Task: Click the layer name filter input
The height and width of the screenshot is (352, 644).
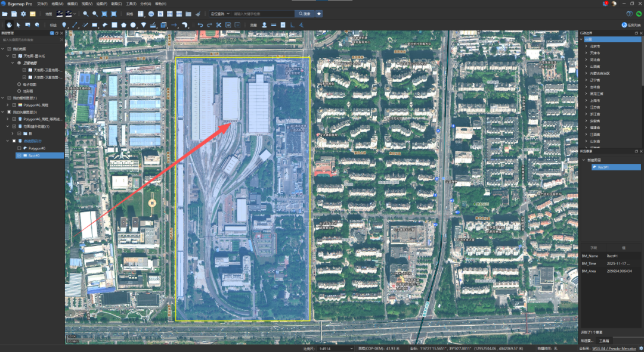Action: point(30,40)
